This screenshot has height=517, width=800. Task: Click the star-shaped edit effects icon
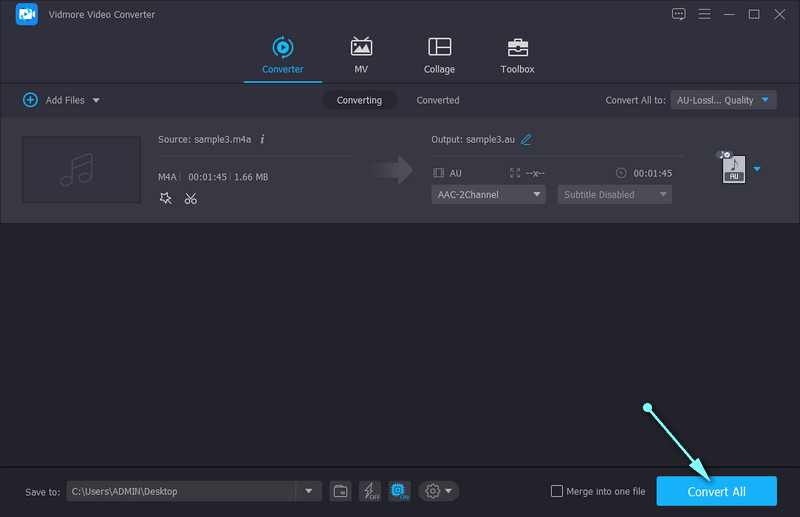coord(166,198)
